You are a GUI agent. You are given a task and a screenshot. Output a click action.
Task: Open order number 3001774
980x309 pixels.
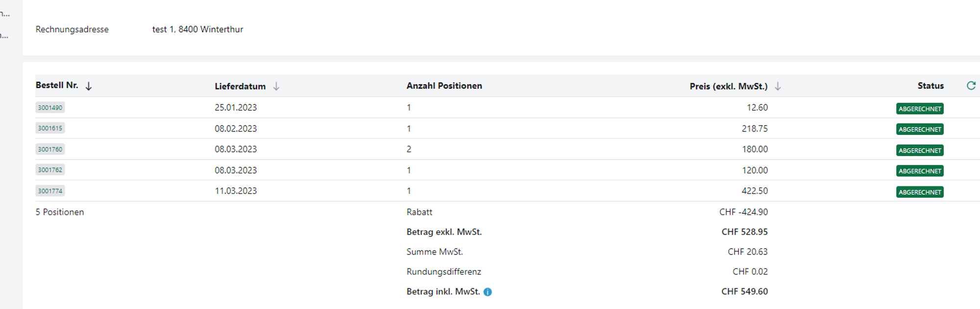[x=50, y=191]
